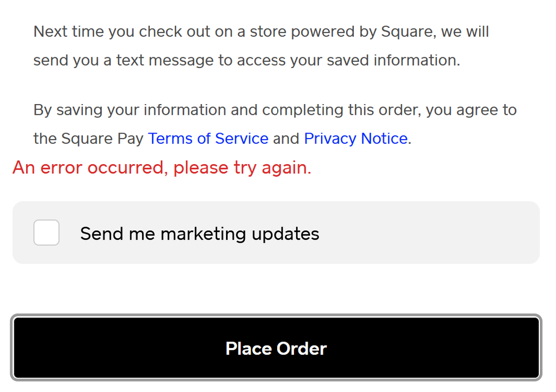Click "please try again" in the error line

point(242,168)
